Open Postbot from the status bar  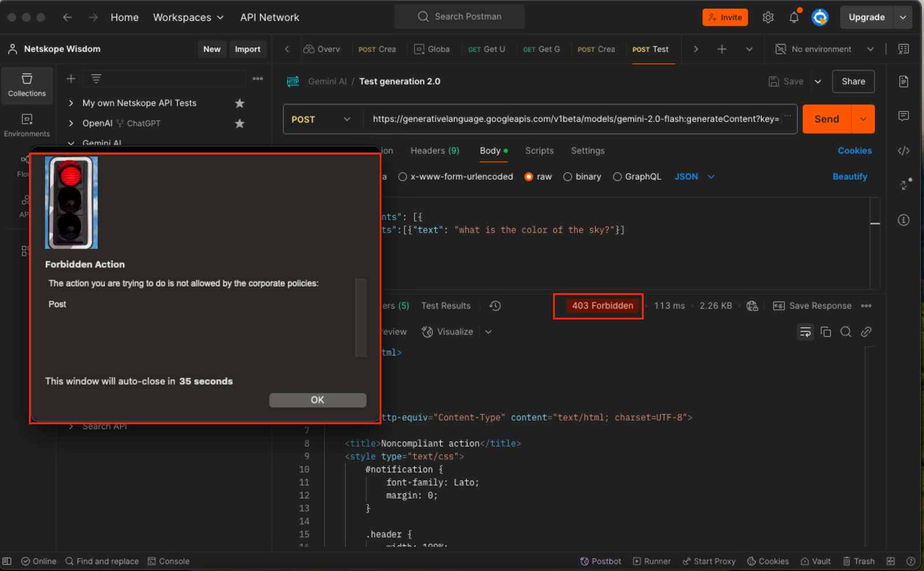[601, 561]
